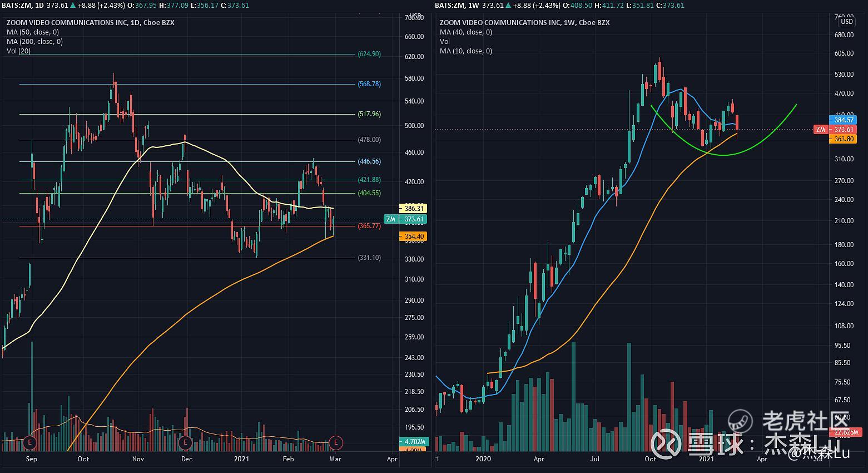The width and height of the screenshot is (868, 473).
Task: Click the blue 384.57 MA price label
Action: coord(844,120)
